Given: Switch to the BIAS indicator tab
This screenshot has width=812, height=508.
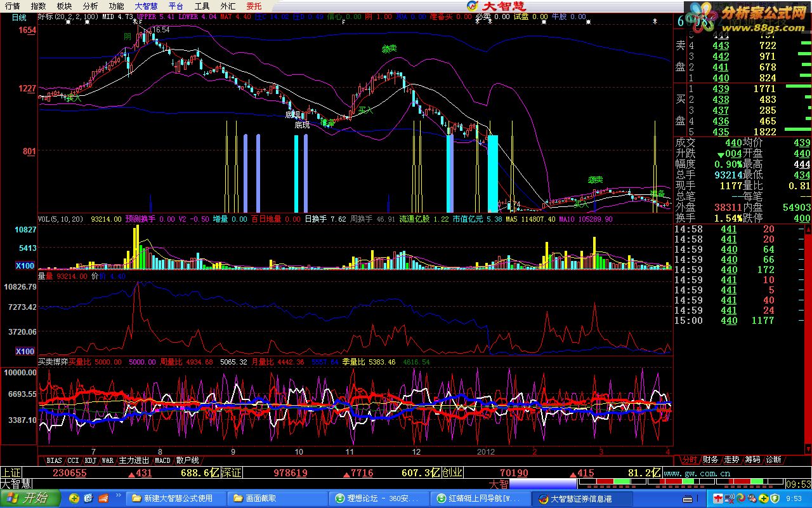Looking at the screenshot, I should pyautogui.click(x=54, y=460).
